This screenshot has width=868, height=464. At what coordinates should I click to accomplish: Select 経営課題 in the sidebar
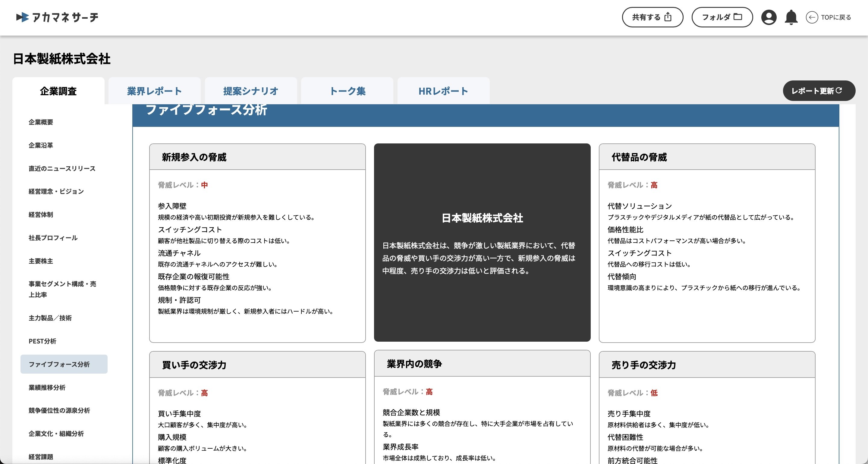click(41, 456)
